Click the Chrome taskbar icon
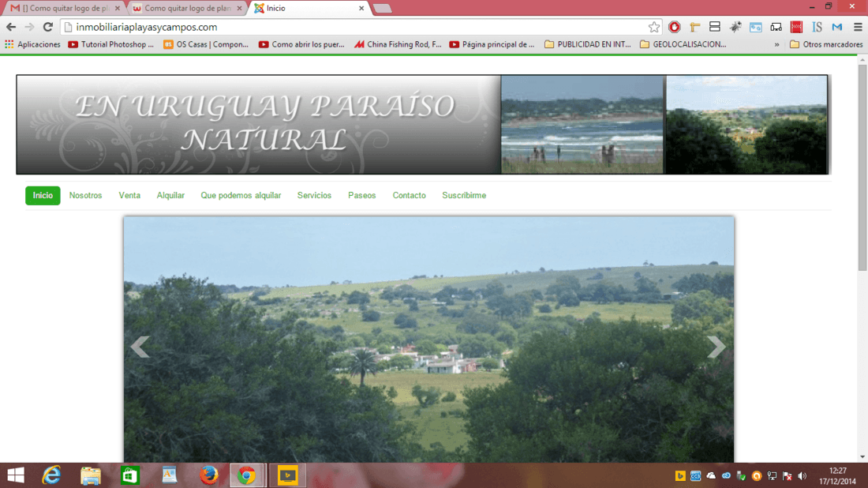Screen dimensions: 868x488 pos(247,475)
